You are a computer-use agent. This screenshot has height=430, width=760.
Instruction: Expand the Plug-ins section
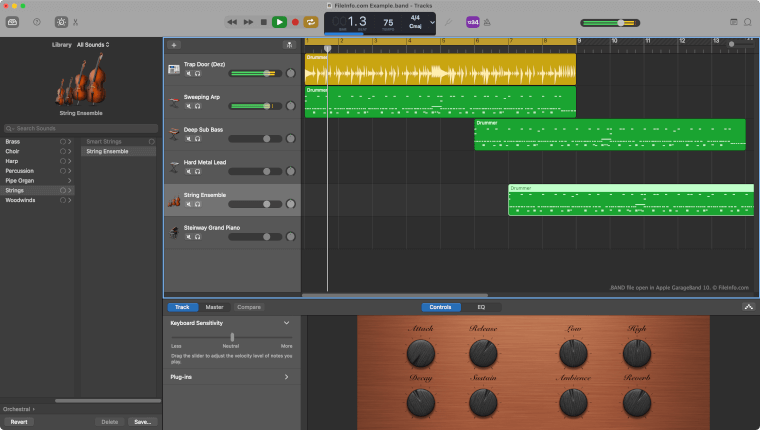coord(286,377)
